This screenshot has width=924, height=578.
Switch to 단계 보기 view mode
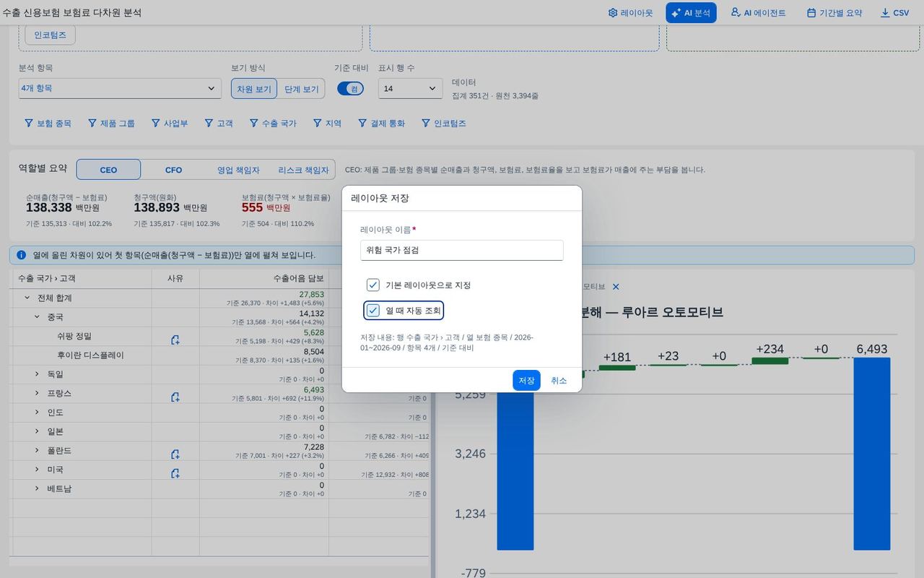[301, 89]
